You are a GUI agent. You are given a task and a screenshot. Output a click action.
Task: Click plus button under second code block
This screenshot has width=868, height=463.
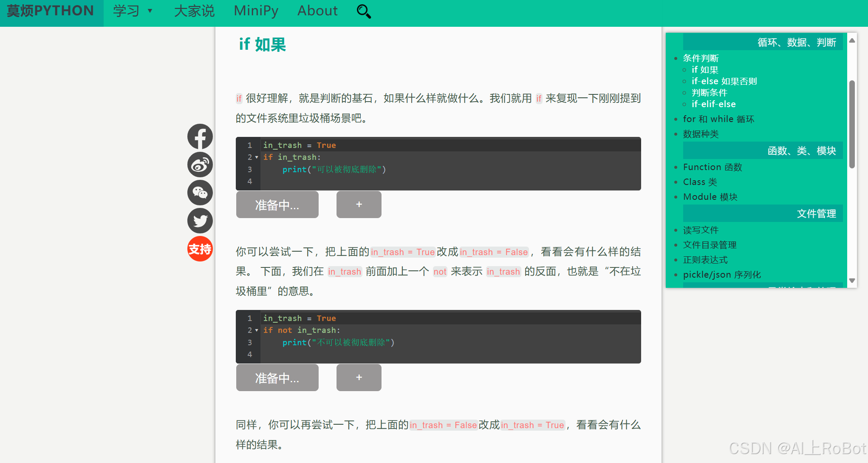pyautogui.click(x=359, y=378)
